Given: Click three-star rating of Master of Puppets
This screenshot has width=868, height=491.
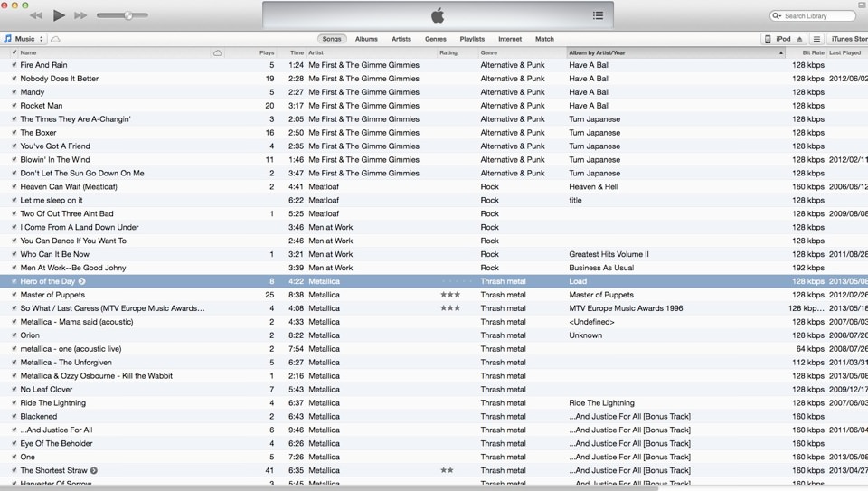Looking at the screenshot, I should (x=450, y=295).
